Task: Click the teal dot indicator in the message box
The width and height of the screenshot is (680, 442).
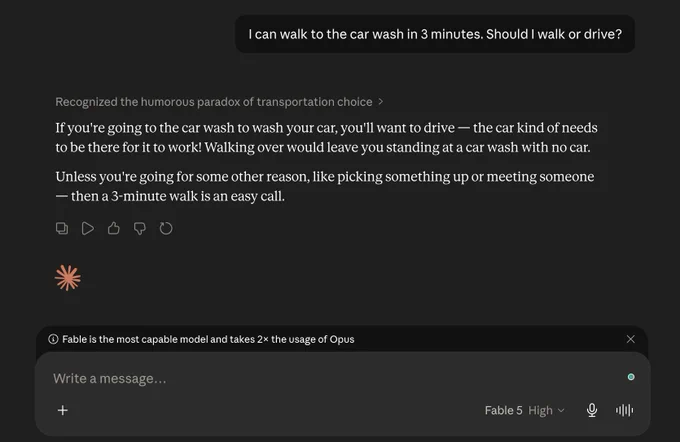Action: [x=631, y=377]
